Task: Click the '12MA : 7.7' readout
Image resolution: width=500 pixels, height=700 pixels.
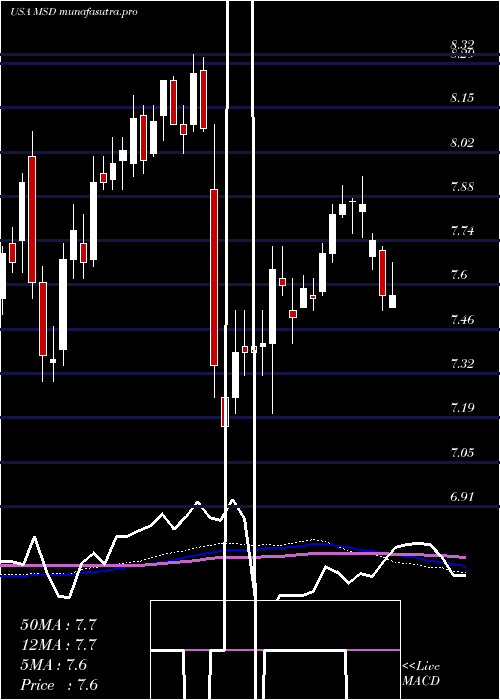Action: (x=58, y=645)
